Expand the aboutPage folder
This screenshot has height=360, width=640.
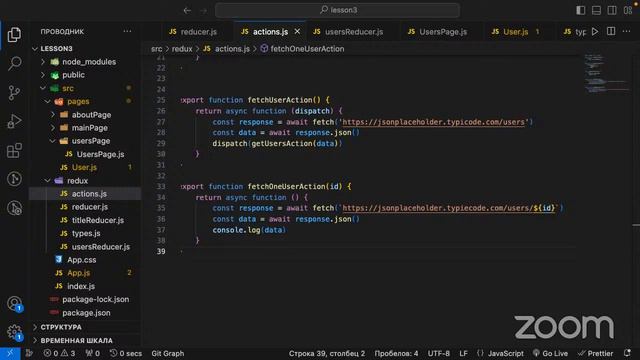point(53,115)
